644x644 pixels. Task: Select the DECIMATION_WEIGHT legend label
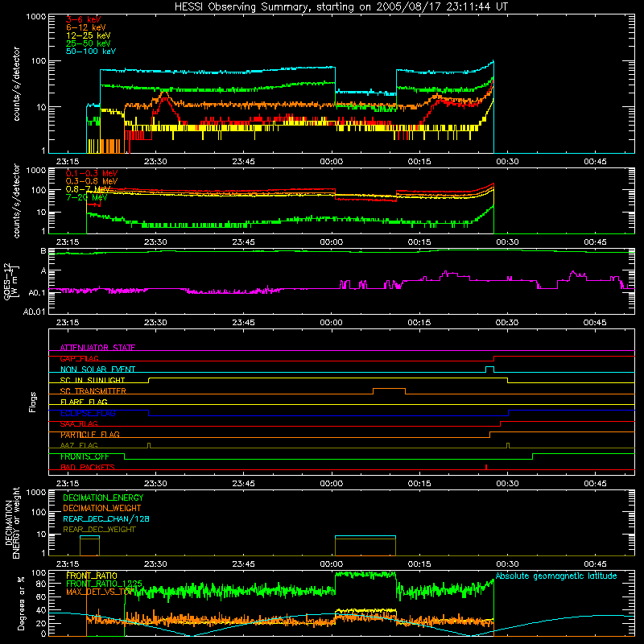[102, 508]
